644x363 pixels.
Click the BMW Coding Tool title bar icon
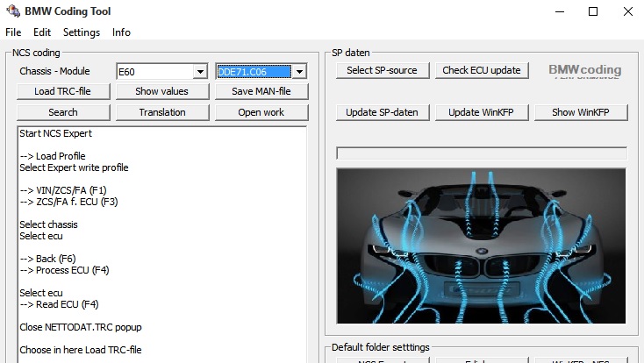coord(11,11)
